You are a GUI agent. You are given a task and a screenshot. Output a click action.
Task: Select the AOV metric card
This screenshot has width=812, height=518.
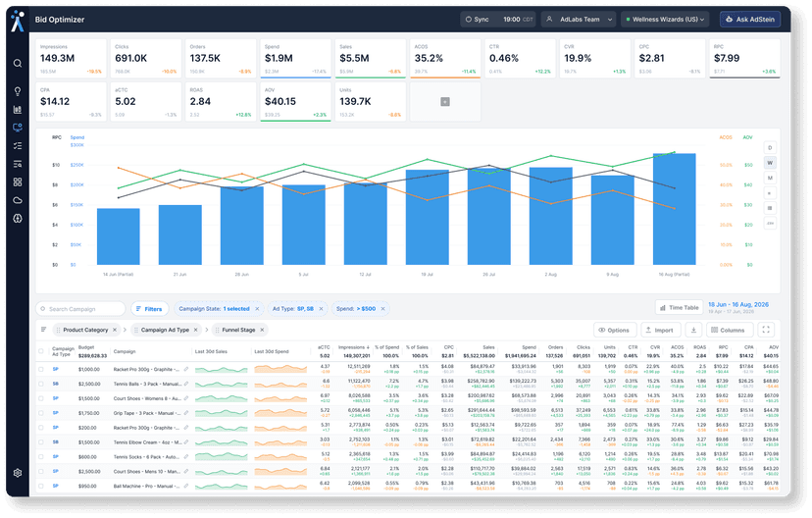pos(296,101)
